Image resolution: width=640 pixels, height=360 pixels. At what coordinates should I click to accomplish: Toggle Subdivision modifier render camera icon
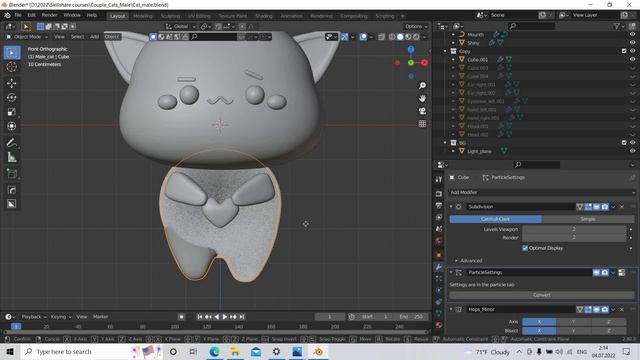pos(605,207)
